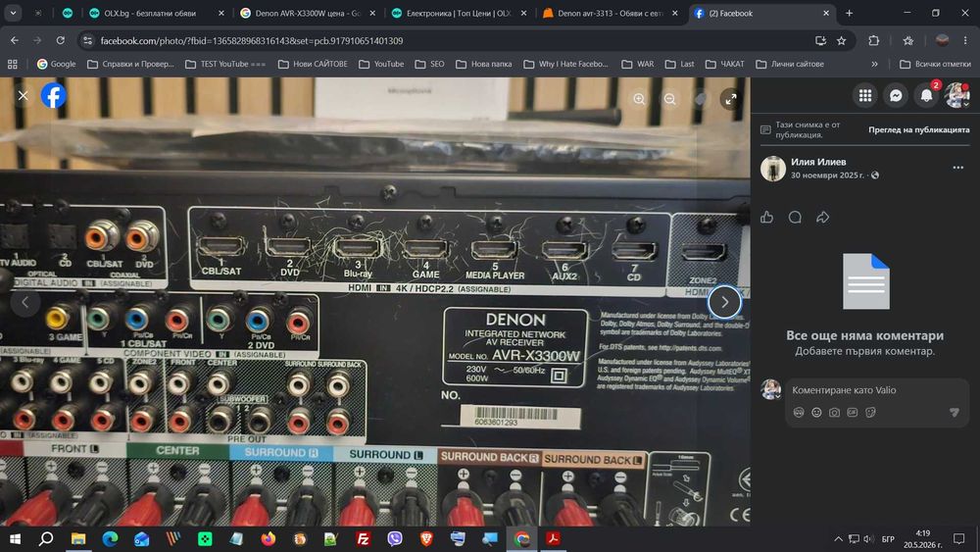The width and height of the screenshot is (980, 552).
Task: Switch to Denon avr-3313 Обяви tab
Action: [x=611, y=13]
